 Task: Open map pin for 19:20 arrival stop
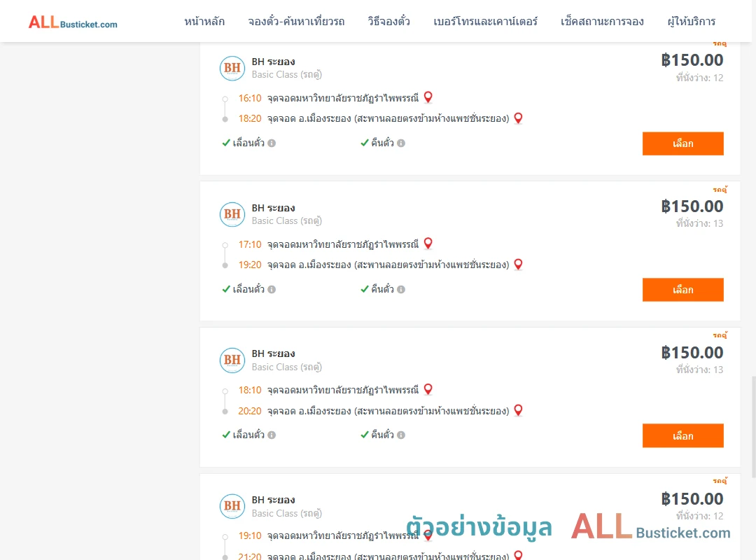[x=518, y=264]
